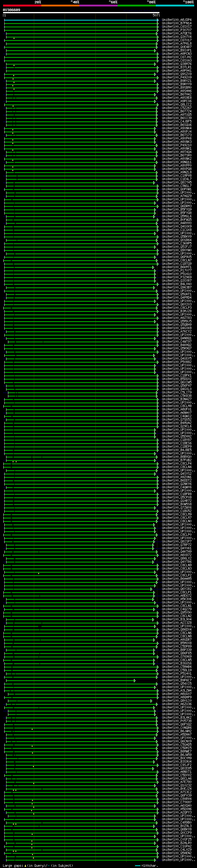
Task: Select the UniRef100_P32969 label
Action: coord(177,277)
